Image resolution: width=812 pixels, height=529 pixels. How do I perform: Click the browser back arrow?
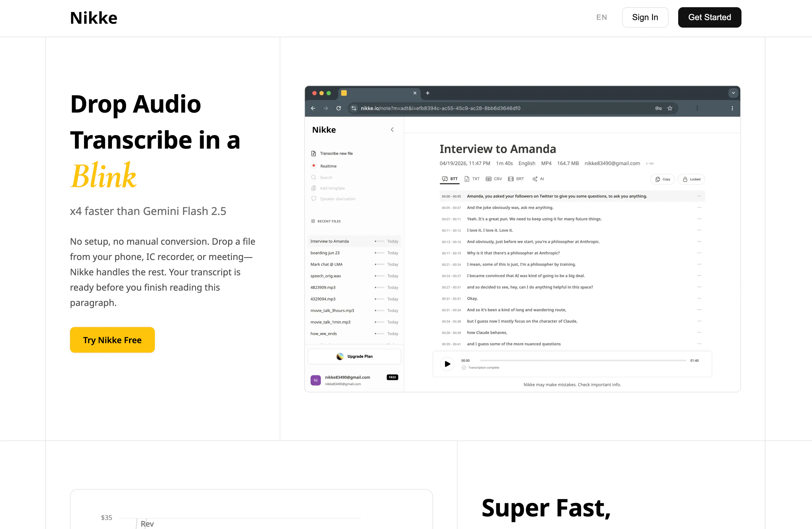[313, 108]
